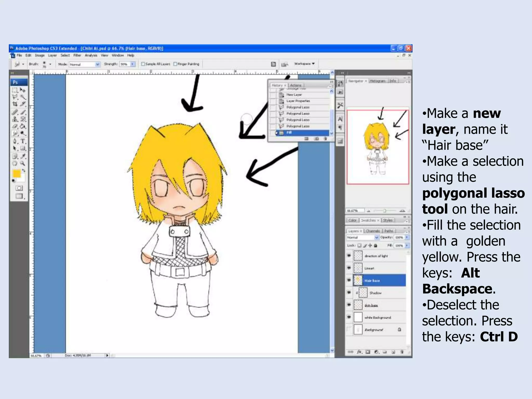Open tool preset picker arrow
This screenshot has height=399, width=532.
[23, 64]
